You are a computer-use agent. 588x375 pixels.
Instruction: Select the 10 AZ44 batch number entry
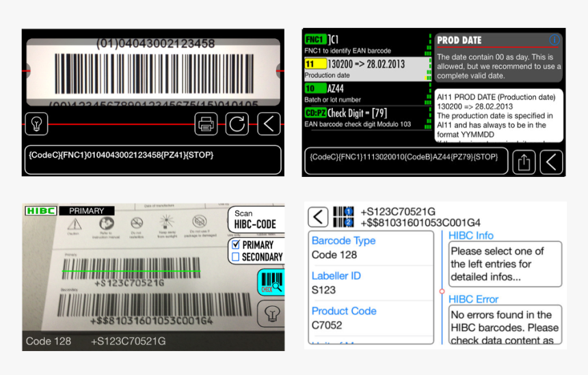(368, 94)
